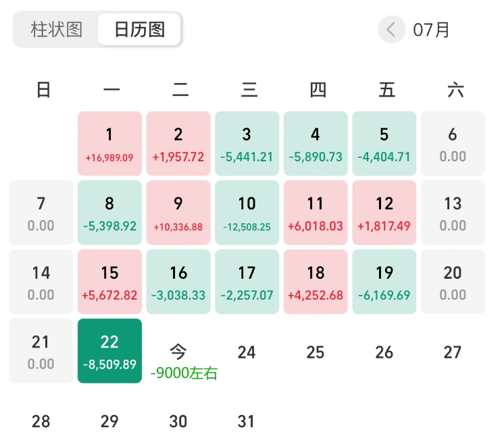Select day 21 cell

[41, 351]
